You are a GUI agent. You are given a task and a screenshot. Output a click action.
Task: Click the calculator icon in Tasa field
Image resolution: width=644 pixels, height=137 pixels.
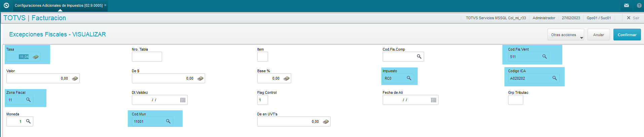point(35,57)
